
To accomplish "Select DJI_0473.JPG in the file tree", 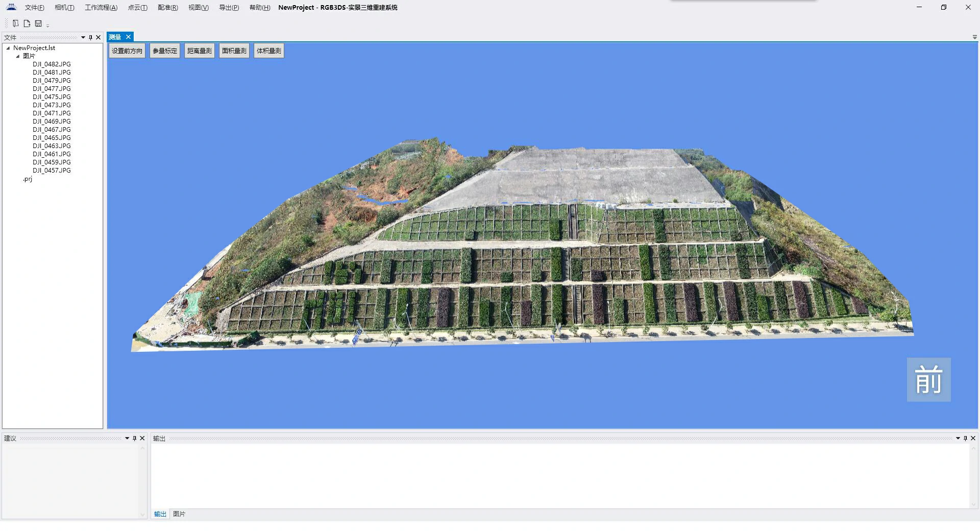I will [52, 105].
